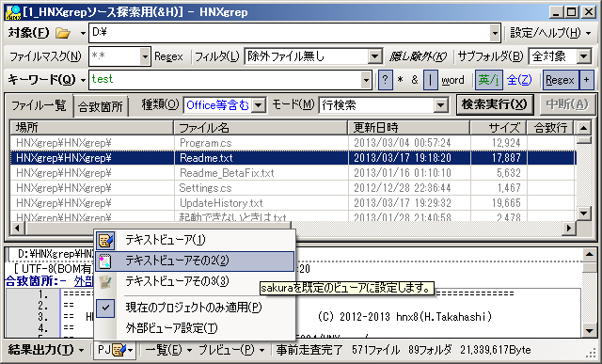Sort by the 合致行 column header

(550, 128)
